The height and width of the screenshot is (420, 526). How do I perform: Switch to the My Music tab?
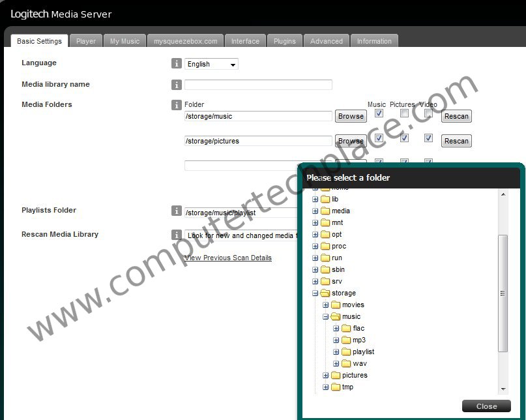click(x=124, y=41)
